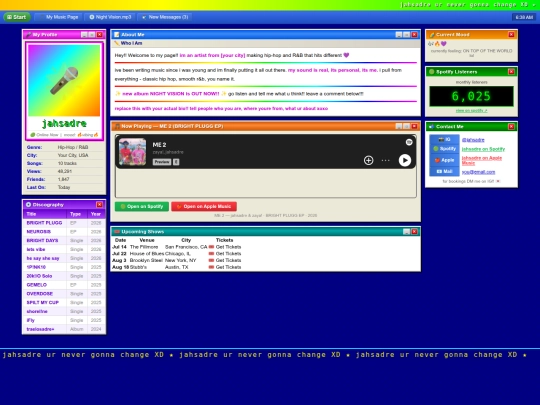Select BRIGHT PLUGG in the discography

tap(44, 223)
